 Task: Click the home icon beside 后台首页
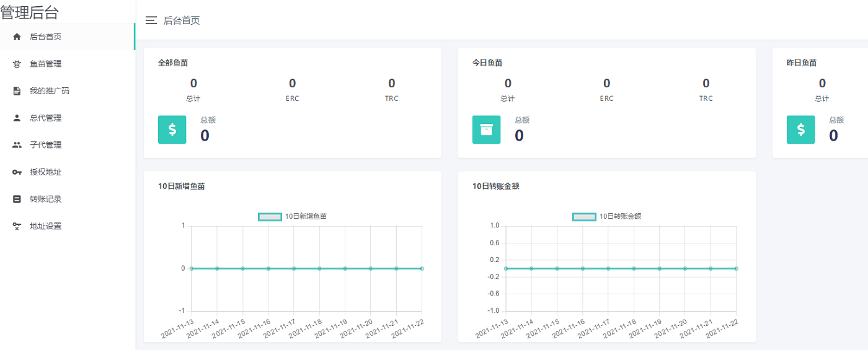(17, 37)
